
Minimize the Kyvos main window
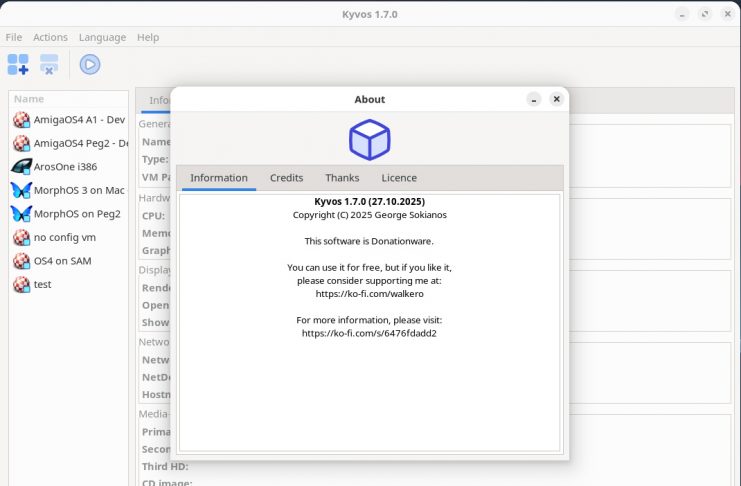[682, 14]
